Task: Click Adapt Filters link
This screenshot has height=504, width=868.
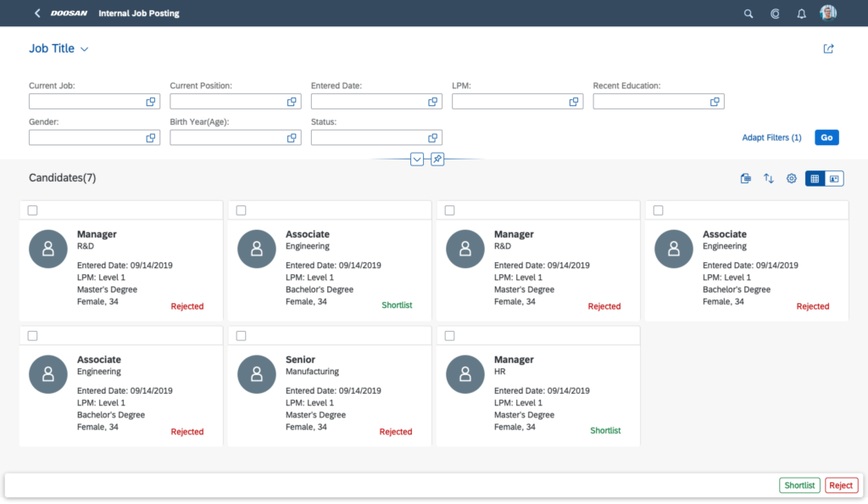Action: [x=771, y=137]
